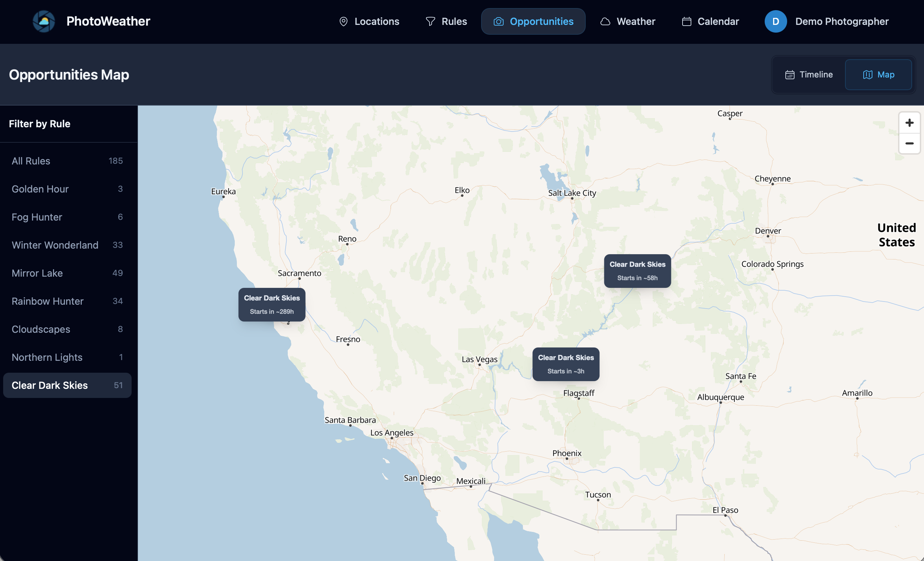Zoom out with the map minus button
The image size is (924, 561).
tap(909, 143)
